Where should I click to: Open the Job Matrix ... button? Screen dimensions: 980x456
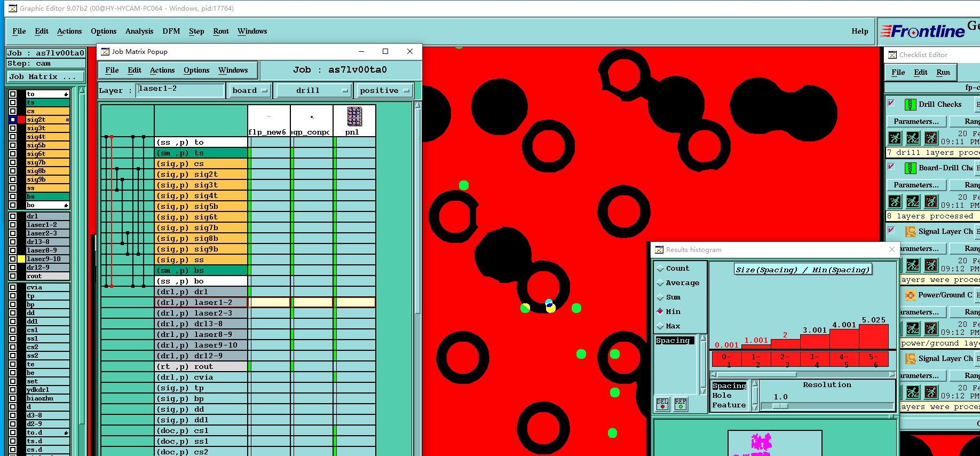click(45, 77)
